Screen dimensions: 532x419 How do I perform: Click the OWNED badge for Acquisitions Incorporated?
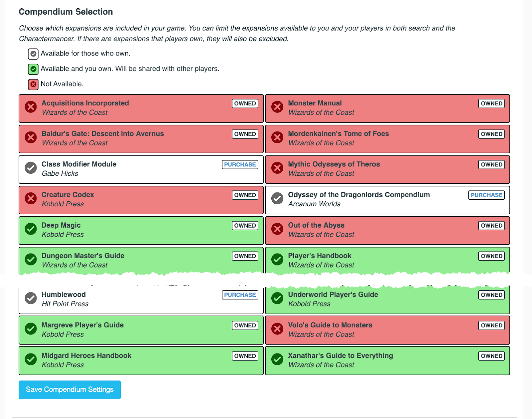(245, 104)
